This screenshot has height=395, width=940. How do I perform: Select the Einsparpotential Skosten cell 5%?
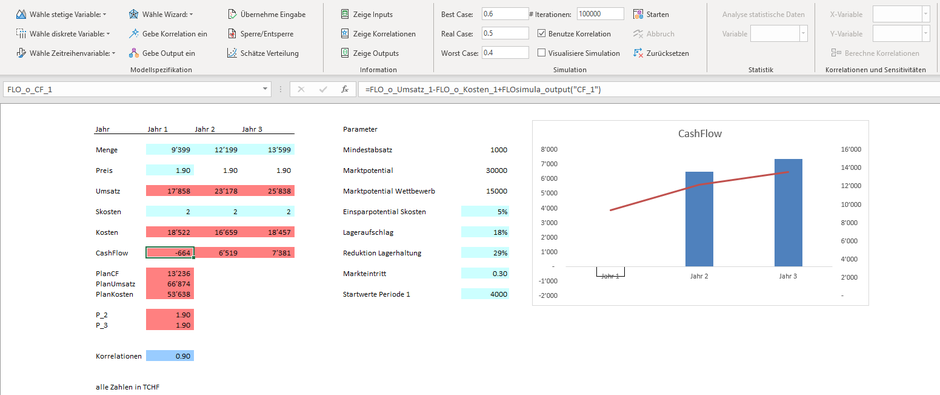485,212
